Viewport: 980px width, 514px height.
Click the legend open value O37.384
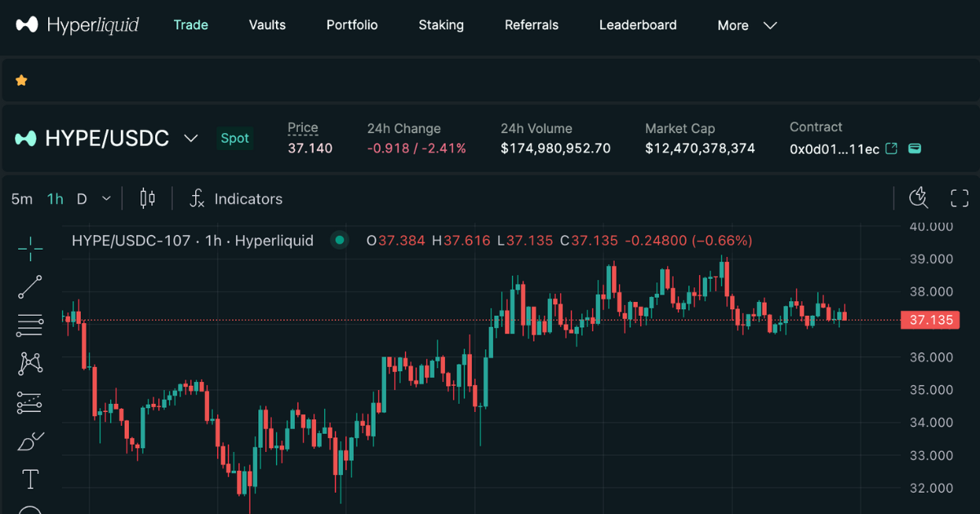point(395,241)
